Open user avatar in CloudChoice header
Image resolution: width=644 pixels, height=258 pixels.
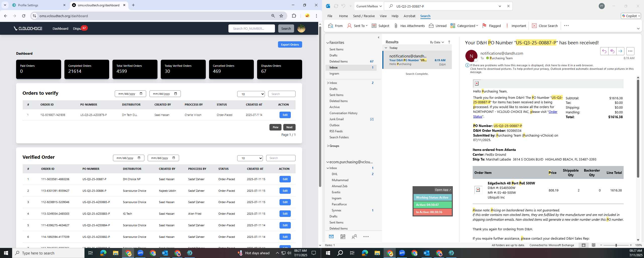coord(301,28)
